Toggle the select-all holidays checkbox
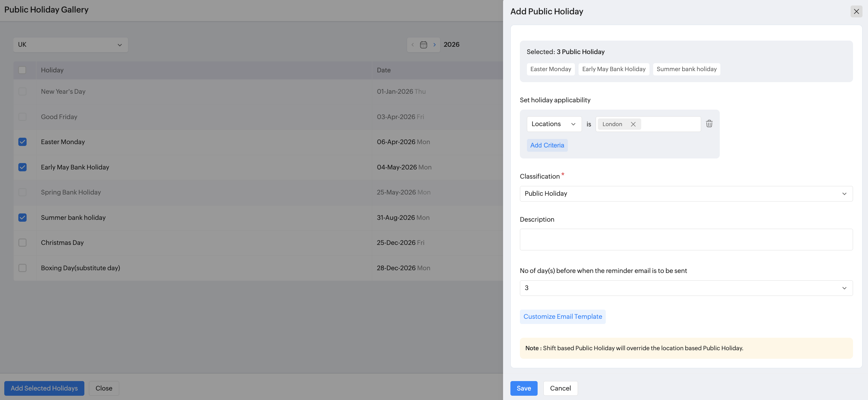The height and width of the screenshot is (400, 868). click(x=22, y=70)
